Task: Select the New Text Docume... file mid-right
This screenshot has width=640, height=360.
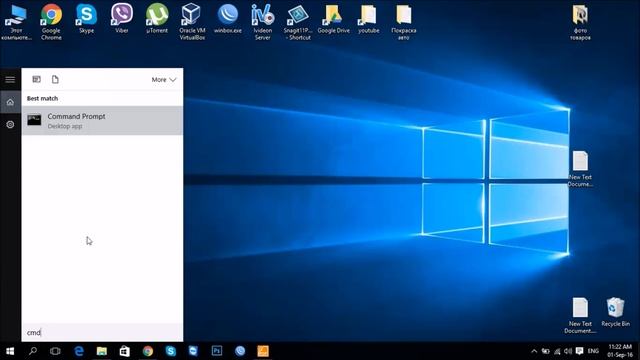Action: (x=580, y=169)
